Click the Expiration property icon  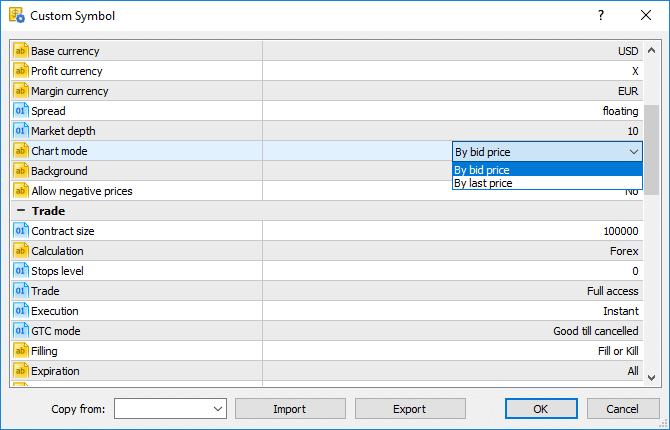pyautogui.click(x=20, y=371)
